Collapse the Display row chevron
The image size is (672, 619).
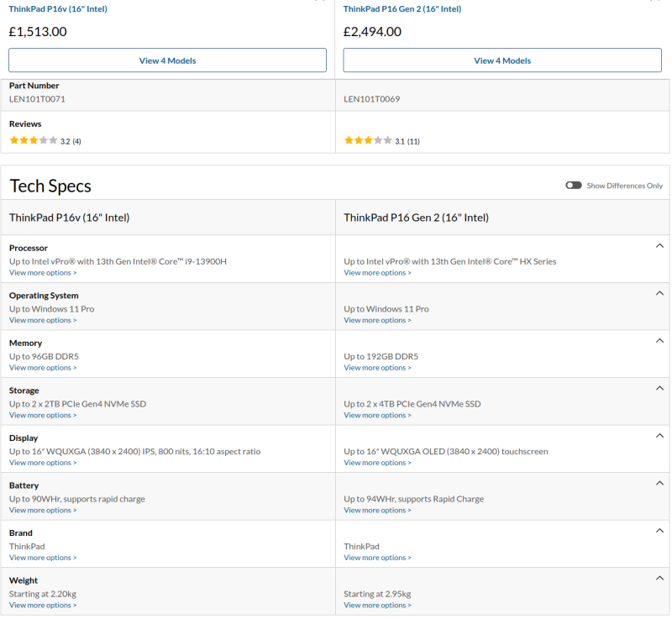pyautogui.click(x=659, y=436)
